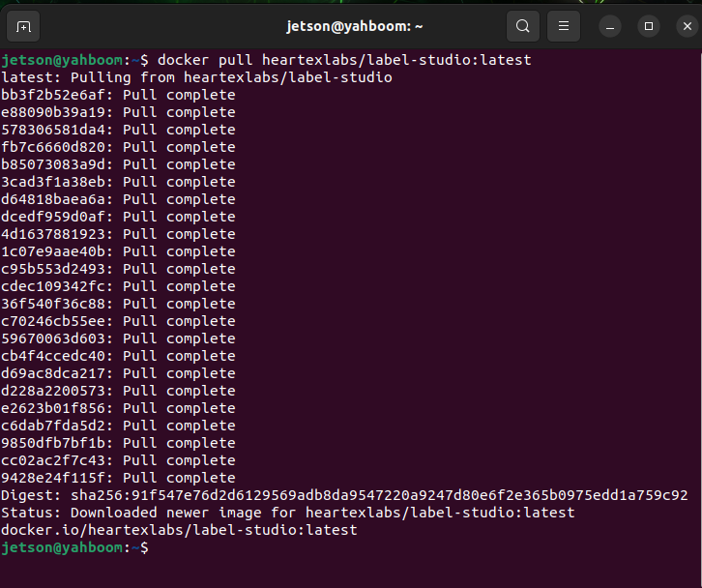Viewport: 702px width, 588px height.
Task: Click the b85073083a9d layer line
Action: point(118,164)
